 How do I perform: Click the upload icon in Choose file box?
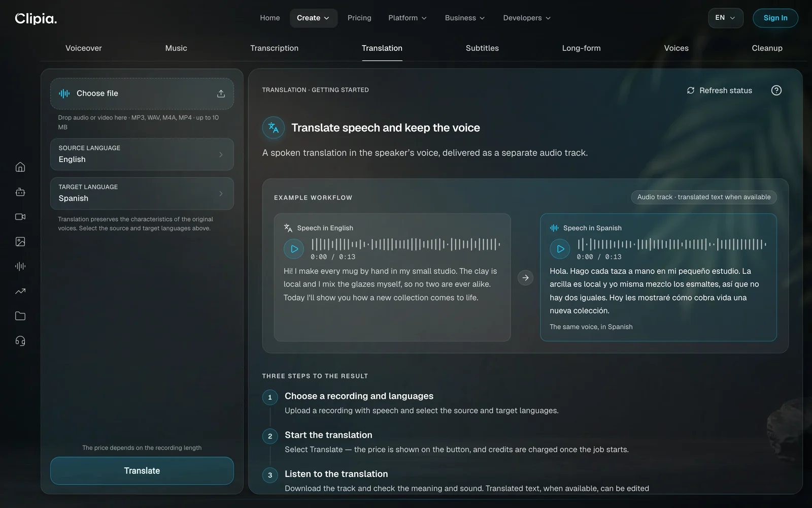pos(221,93)
